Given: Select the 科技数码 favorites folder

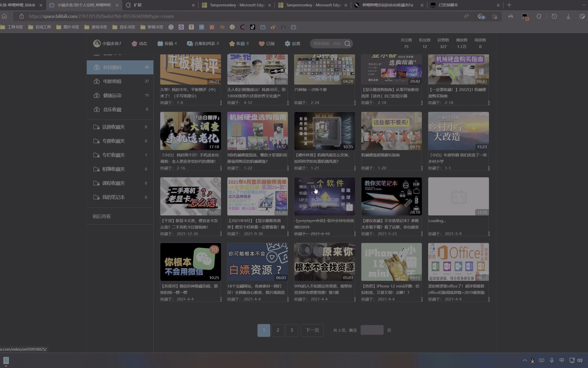Looking at the screenshot, I should tap(120, 67).
